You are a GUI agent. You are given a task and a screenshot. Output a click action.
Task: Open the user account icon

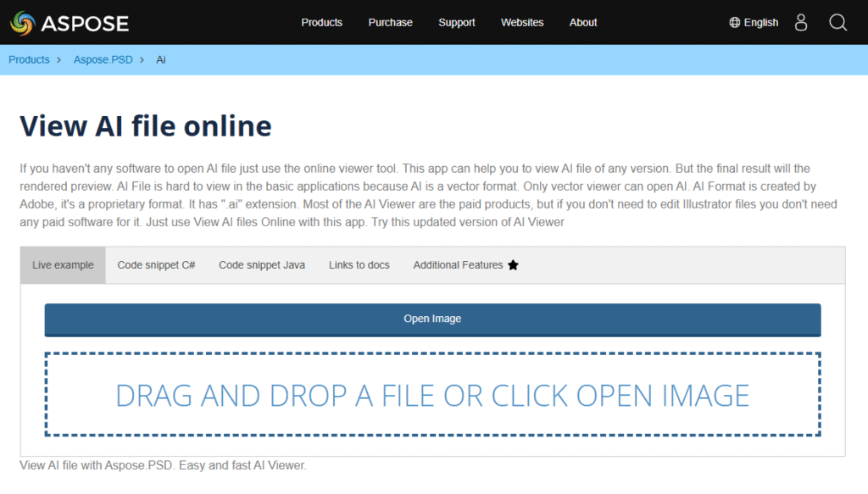pyautogui.click(x=800, y=23)
